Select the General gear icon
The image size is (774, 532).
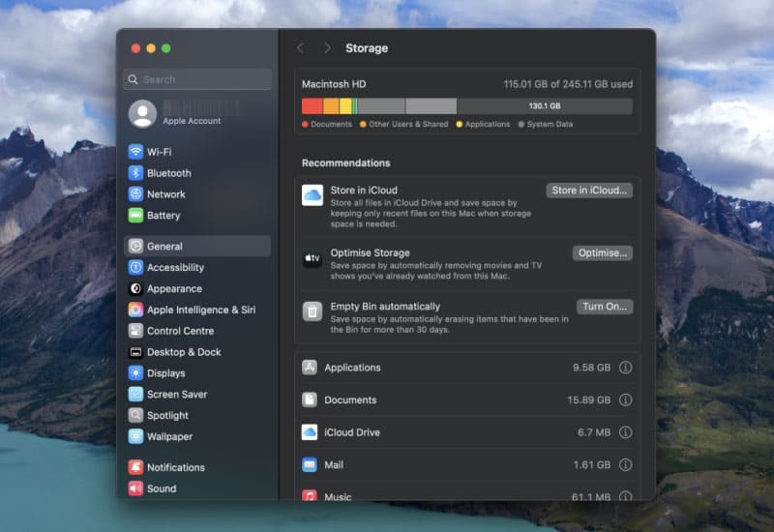coord(135,246)
